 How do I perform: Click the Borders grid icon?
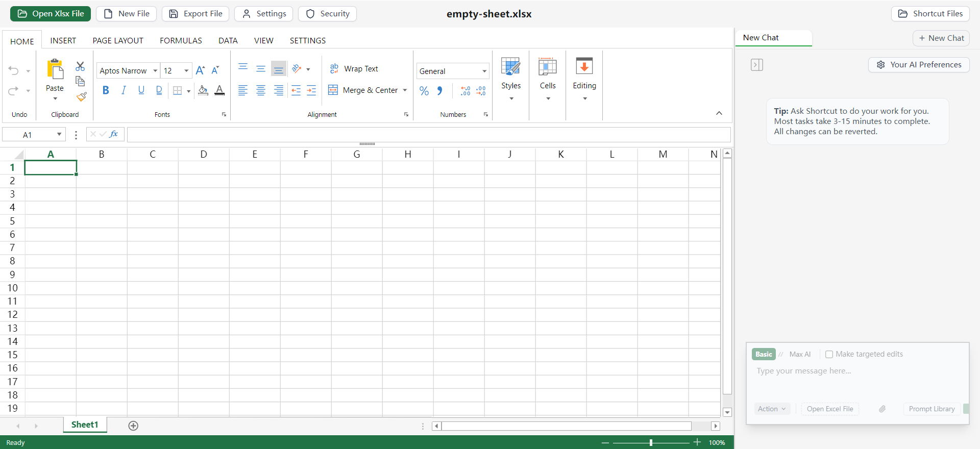pyautogui.click(x=178, y=90)
